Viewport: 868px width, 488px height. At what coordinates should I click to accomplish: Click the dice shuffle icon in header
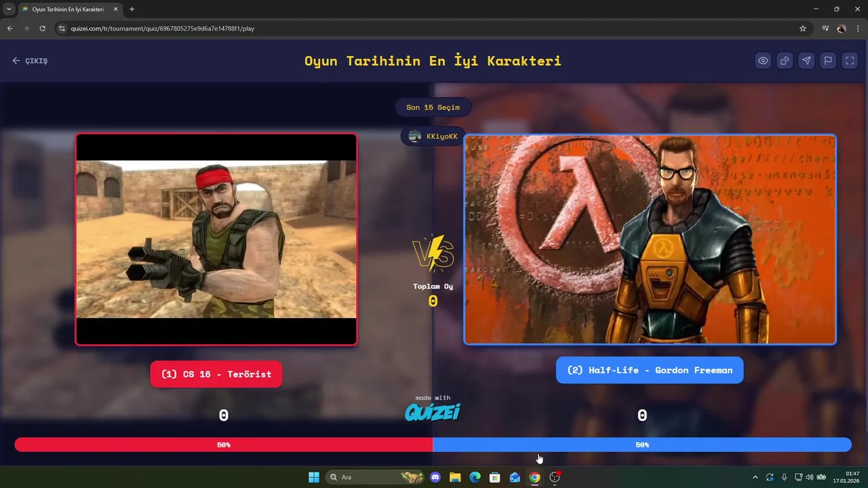pos(785,60)
